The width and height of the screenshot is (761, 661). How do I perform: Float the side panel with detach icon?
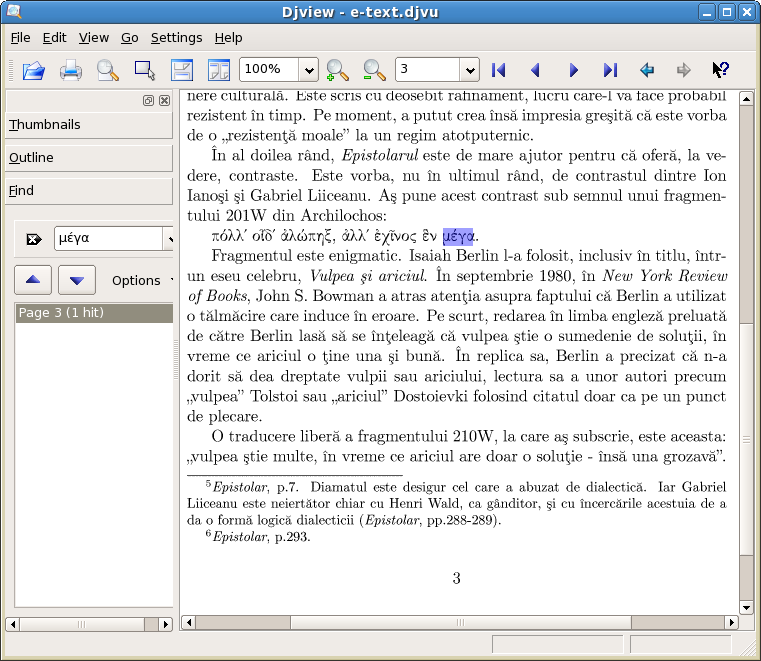pos(149,100)
